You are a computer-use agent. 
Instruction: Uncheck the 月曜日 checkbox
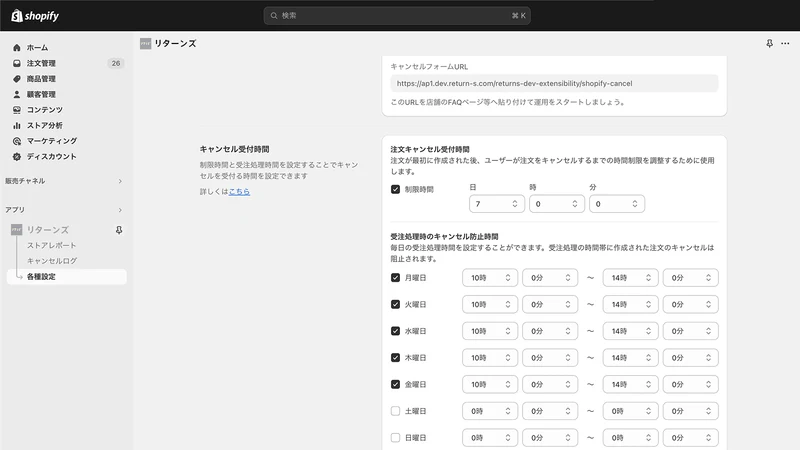pyautogui.click(x=395, y=278)
